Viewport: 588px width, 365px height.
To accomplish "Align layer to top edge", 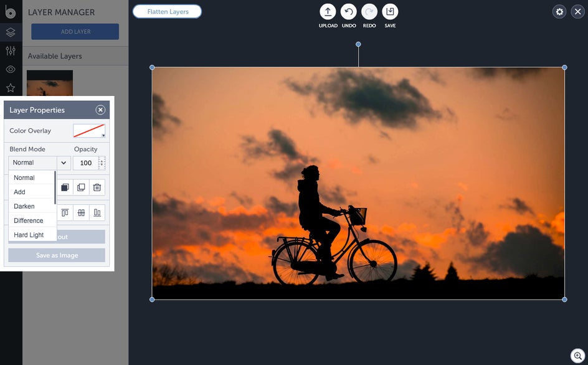I will 65,212.
